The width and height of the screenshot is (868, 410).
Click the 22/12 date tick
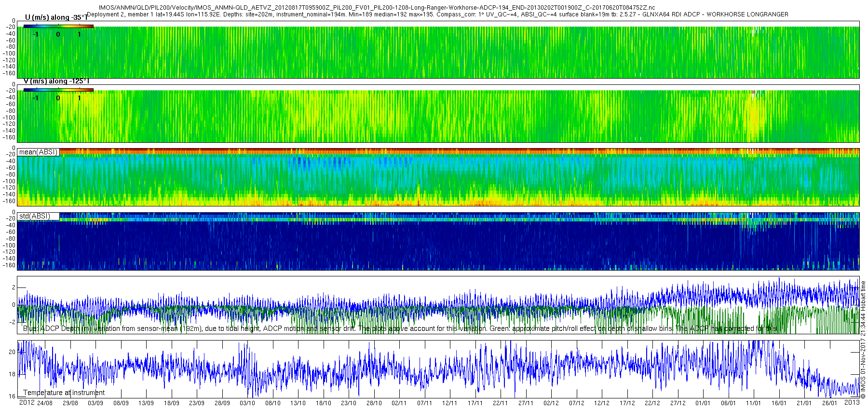coord(652,403)
